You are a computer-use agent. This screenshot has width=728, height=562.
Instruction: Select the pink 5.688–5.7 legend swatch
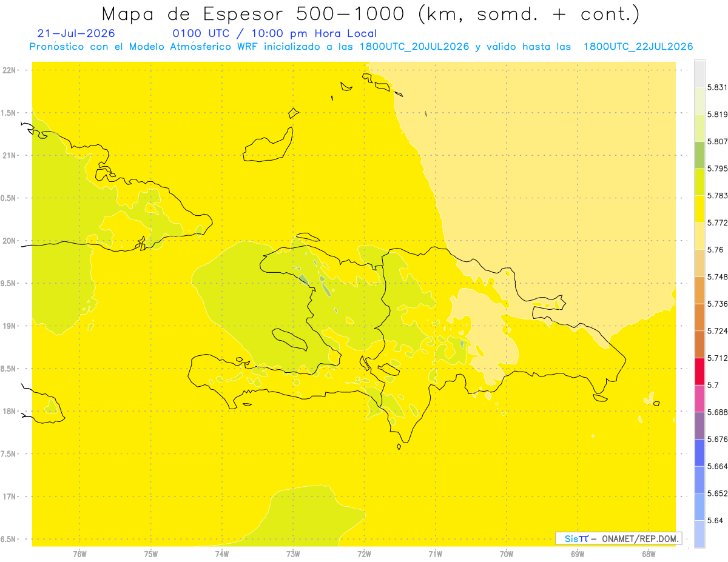click(699, 398)
